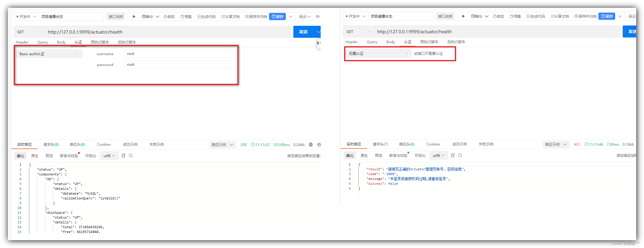Open the 响应示例 dropdown in the right panel
Image resolution: width=644 pixels, height=248 pixels.
tap(556, 144)
